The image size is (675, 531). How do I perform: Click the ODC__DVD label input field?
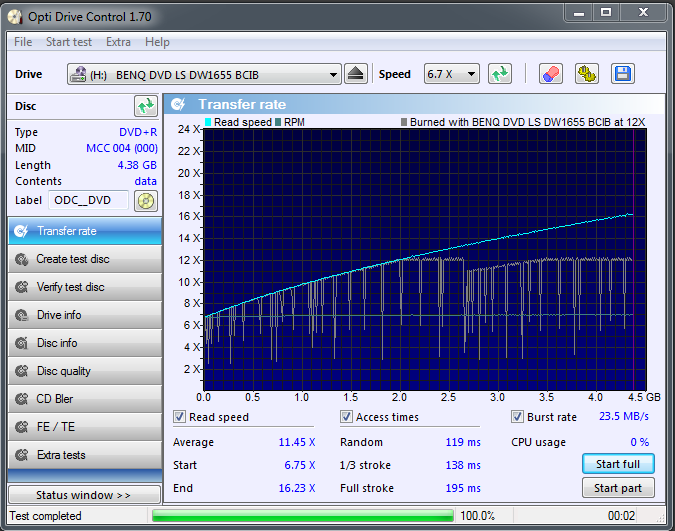88,200
